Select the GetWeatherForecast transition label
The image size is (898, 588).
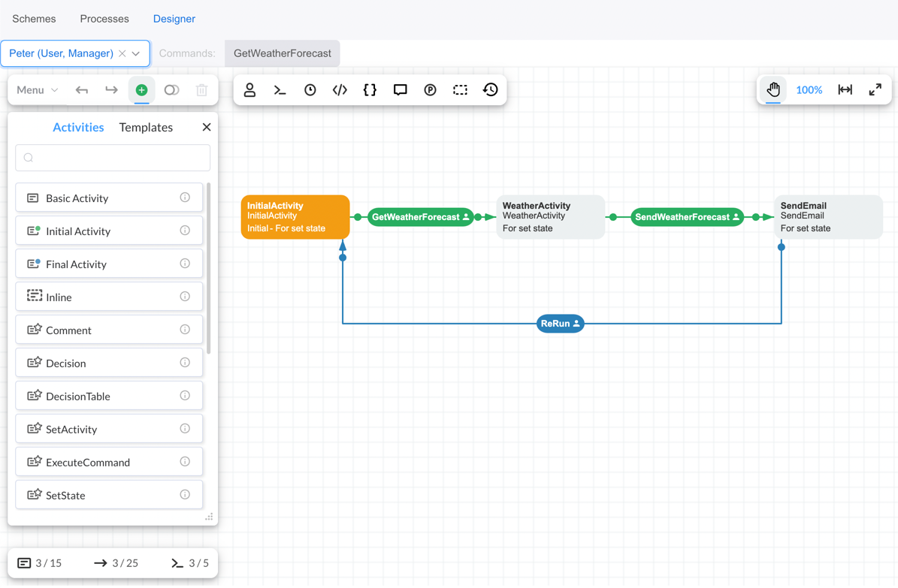tap(420, 217)
